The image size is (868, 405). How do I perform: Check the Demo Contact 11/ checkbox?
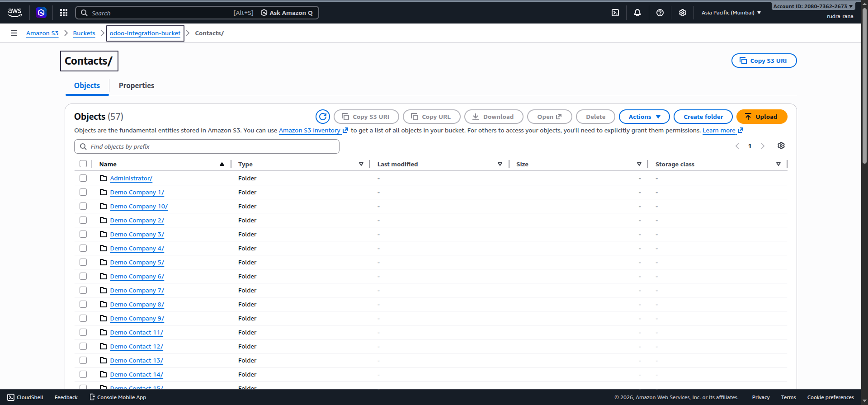[83, 332]
